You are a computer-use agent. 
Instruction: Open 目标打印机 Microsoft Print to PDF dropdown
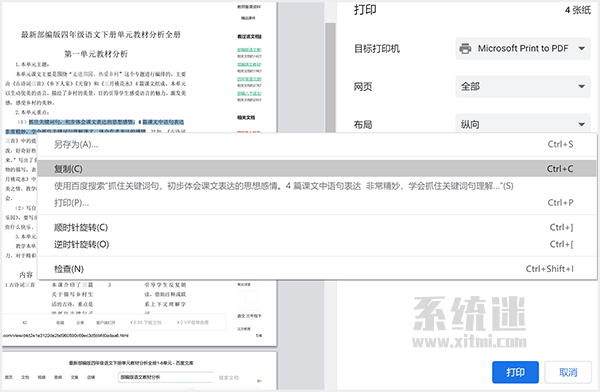(523, 49)
